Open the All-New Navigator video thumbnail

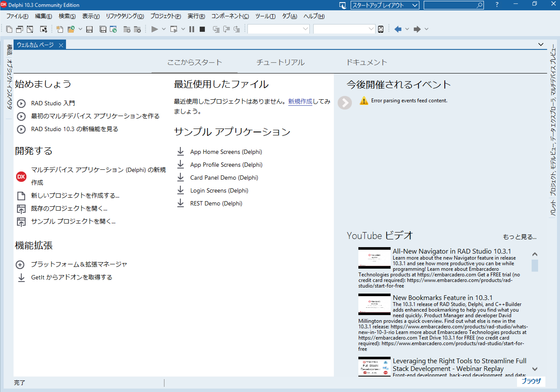tap(374, 258)
